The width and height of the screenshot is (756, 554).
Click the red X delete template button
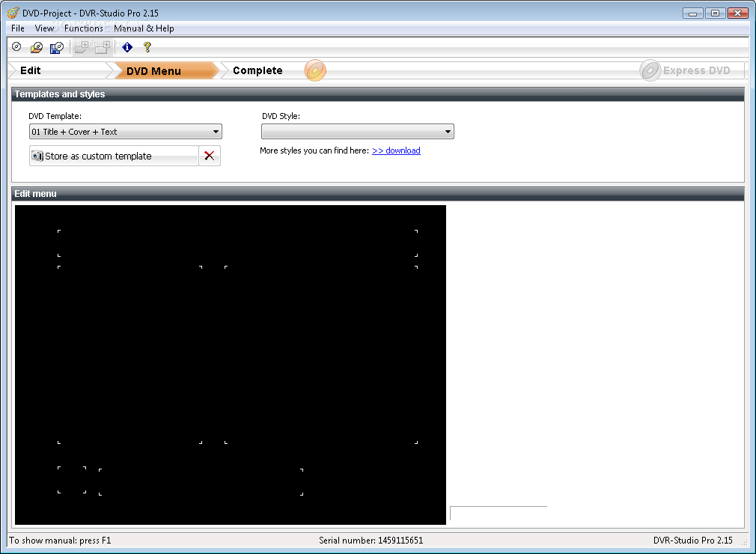click(x=210, y=156)
